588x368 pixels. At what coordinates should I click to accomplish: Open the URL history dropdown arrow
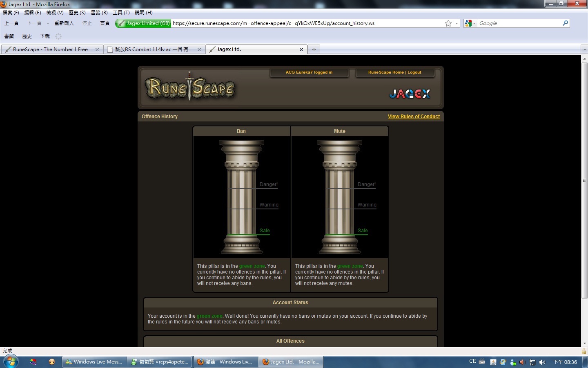coord(457,23)
